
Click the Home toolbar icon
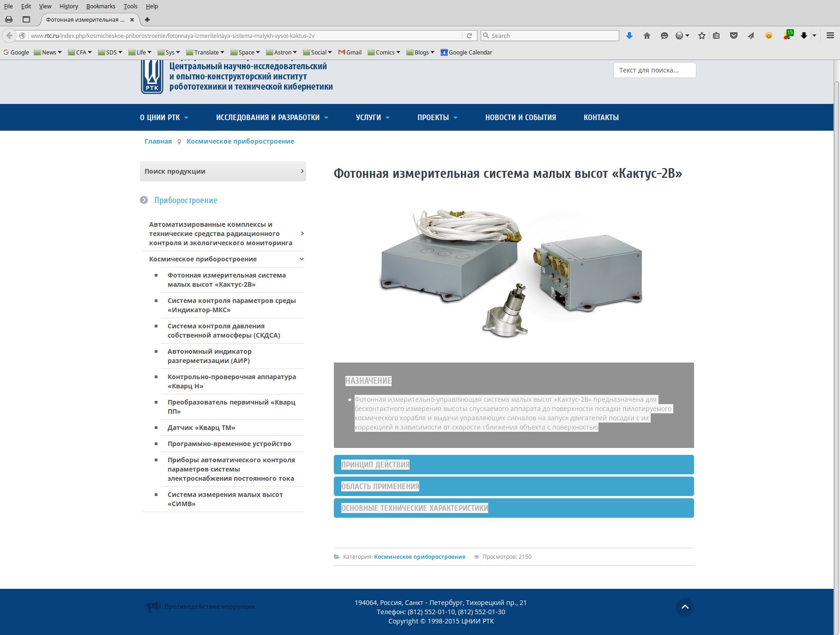pos(647,36)
